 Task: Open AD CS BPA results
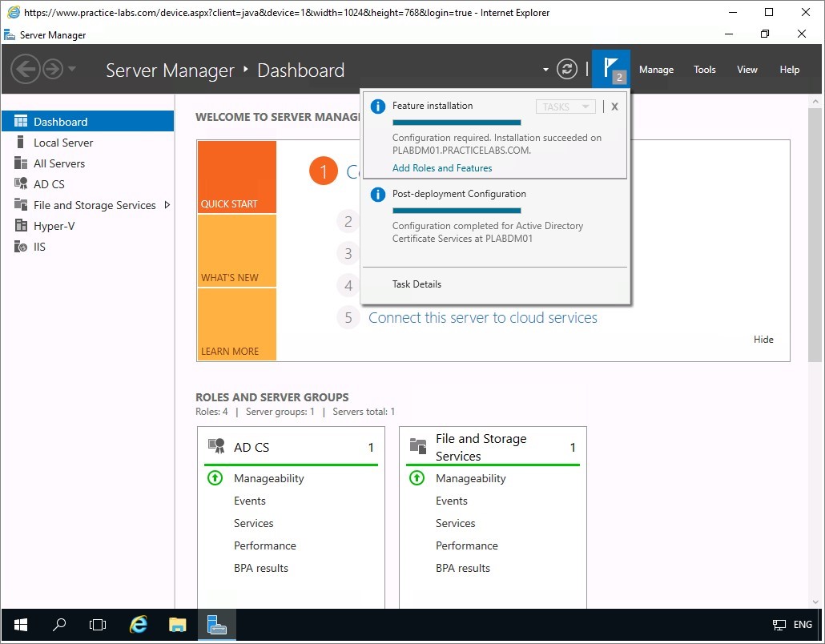pos(261,568)
